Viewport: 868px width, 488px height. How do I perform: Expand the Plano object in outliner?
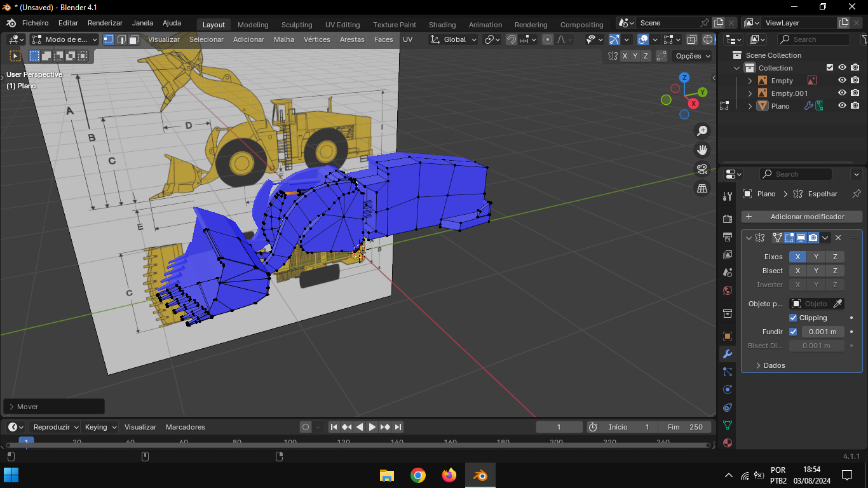point(750,106)
